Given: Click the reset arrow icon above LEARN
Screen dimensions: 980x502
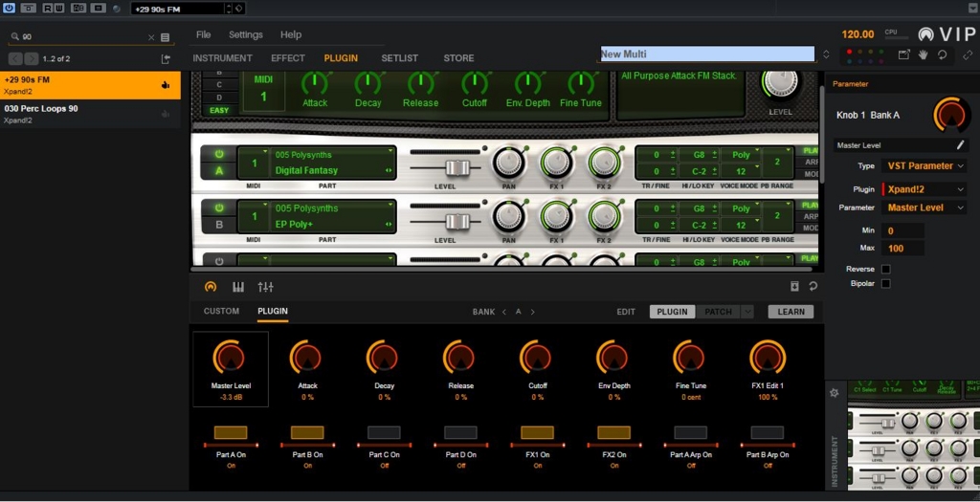Looking at the screenshot, I should tap(813, 287).
